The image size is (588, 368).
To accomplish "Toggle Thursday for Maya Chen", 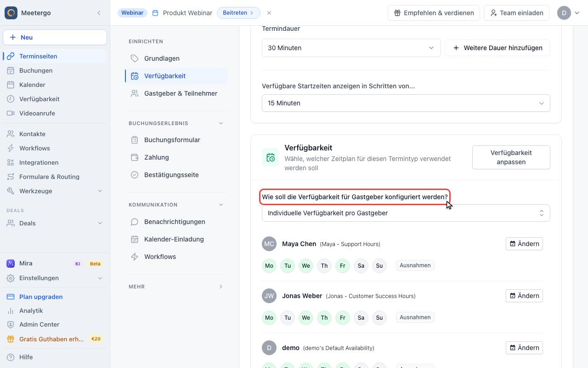I will 324,265.
